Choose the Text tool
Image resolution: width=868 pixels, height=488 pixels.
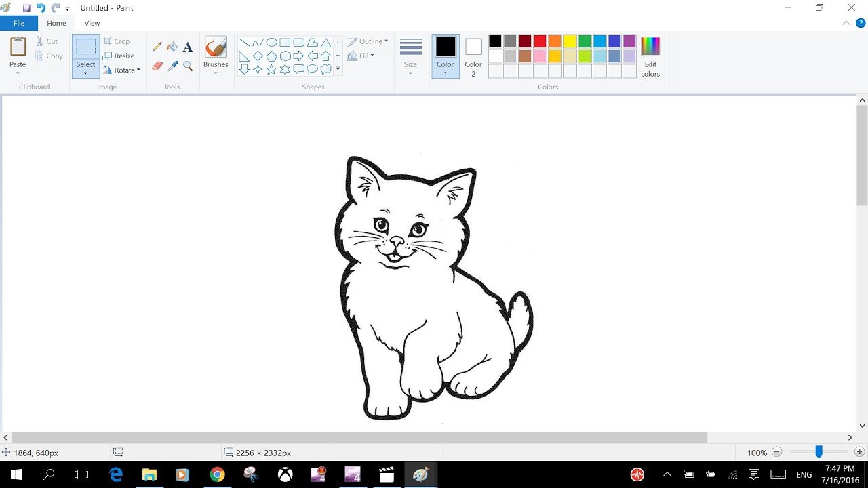click(x=188, y=47)
